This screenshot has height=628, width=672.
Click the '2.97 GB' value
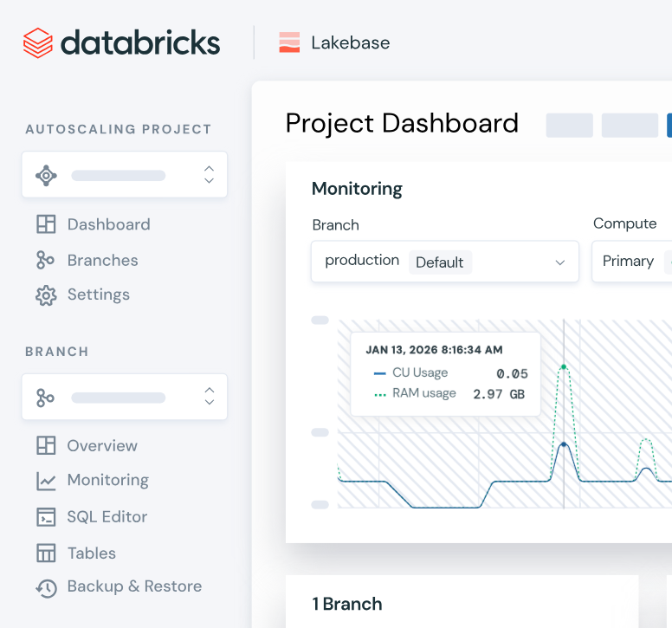click(499, 394)
